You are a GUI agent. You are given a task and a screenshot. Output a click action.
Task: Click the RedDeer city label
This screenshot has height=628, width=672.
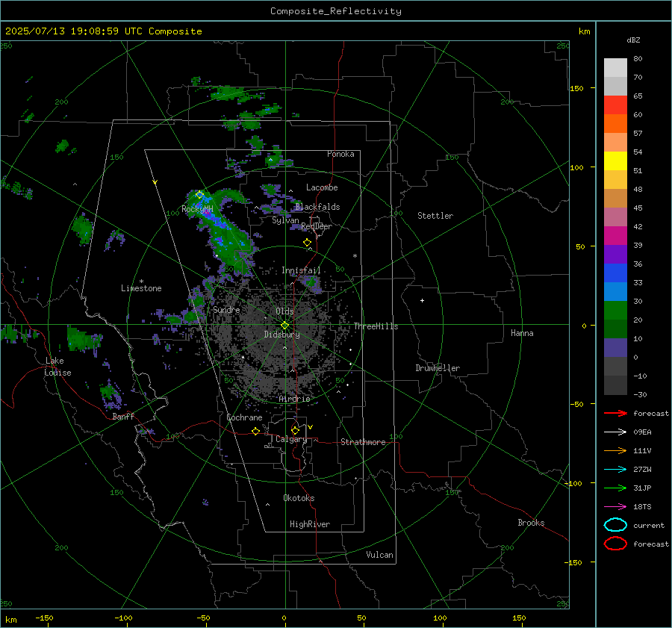point(317,226)
